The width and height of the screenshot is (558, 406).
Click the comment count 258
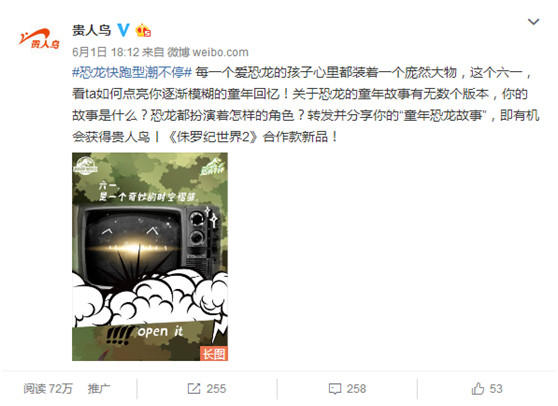click(356, 389)
